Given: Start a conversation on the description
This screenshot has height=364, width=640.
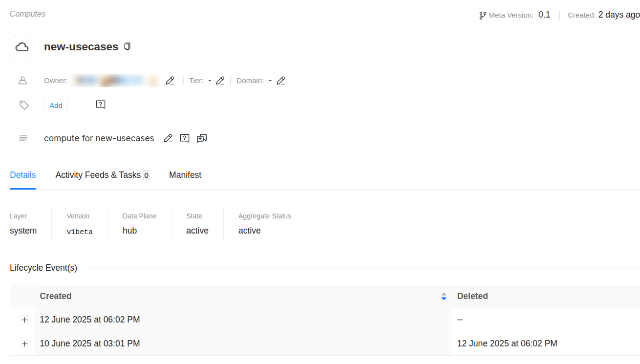Looking at the screenshot, I should (x=202, y=138).
